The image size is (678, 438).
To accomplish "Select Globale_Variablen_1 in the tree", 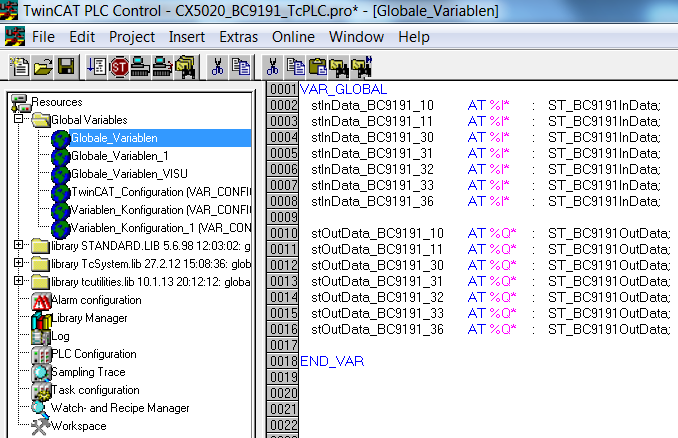I will pos(120,156).
